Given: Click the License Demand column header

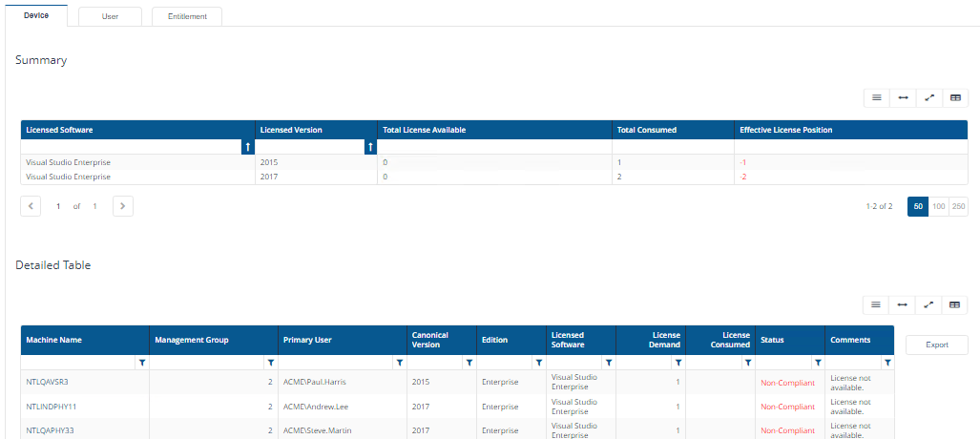Looking at the screenshot, I should 651,340.
